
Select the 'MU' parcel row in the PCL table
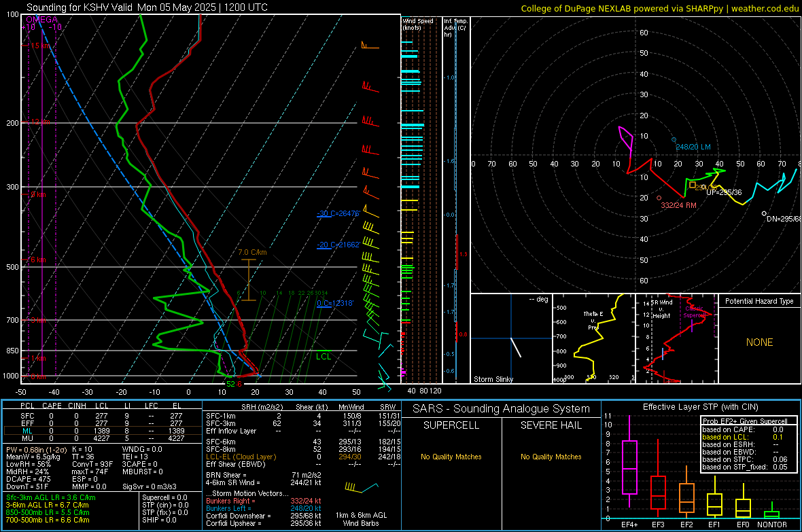(x=103, y=438)
